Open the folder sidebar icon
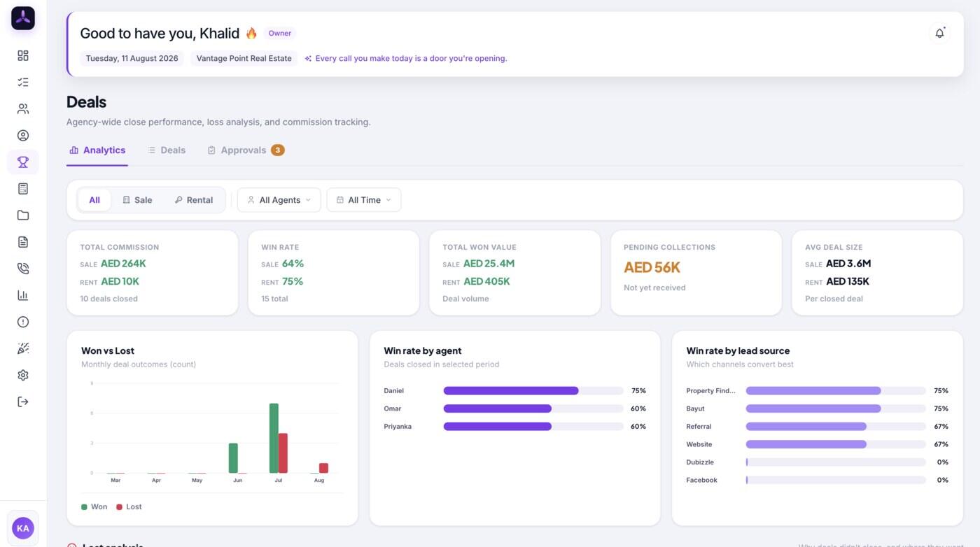The width and height of the screenshot is (980, 547). pos(23,215)
